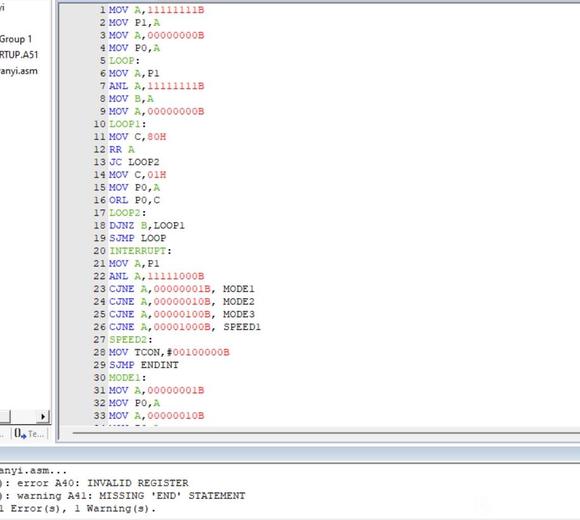Click line 18 'DJNZ B,LOOP1'

(147, 226)
